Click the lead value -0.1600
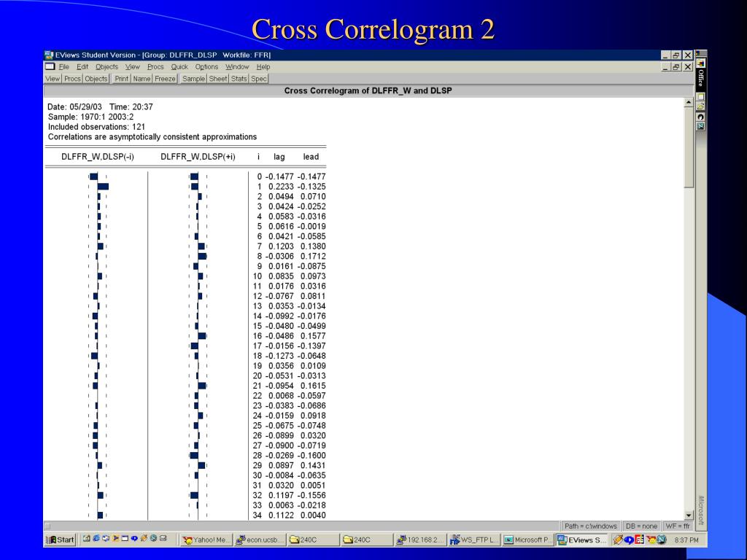Screen dimensions: 747x560 coord(311,455)
